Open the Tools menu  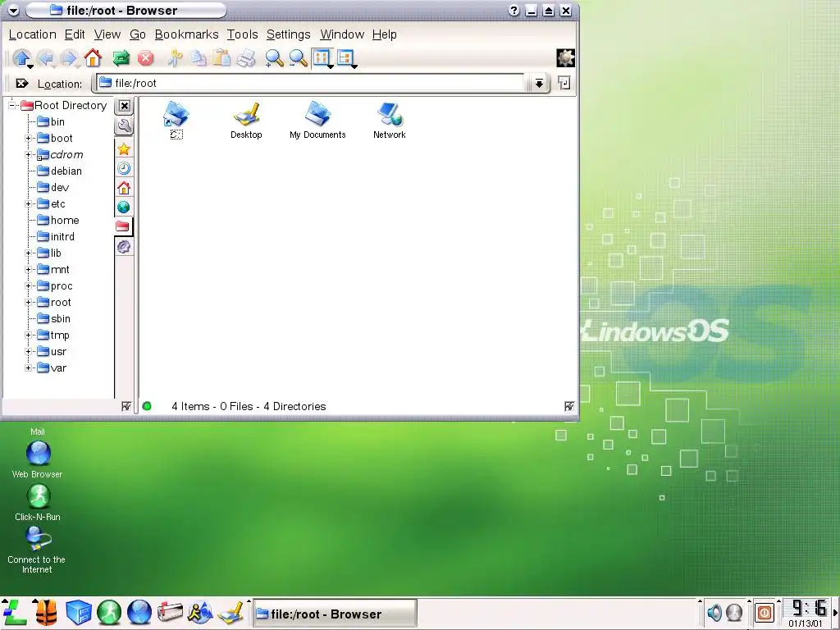pos(242,34)
